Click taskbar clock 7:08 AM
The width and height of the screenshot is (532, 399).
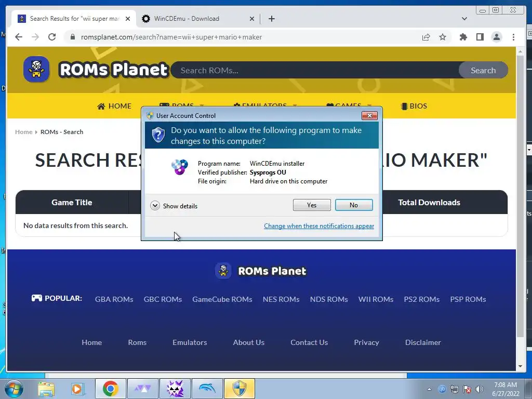tap(506, 389)
